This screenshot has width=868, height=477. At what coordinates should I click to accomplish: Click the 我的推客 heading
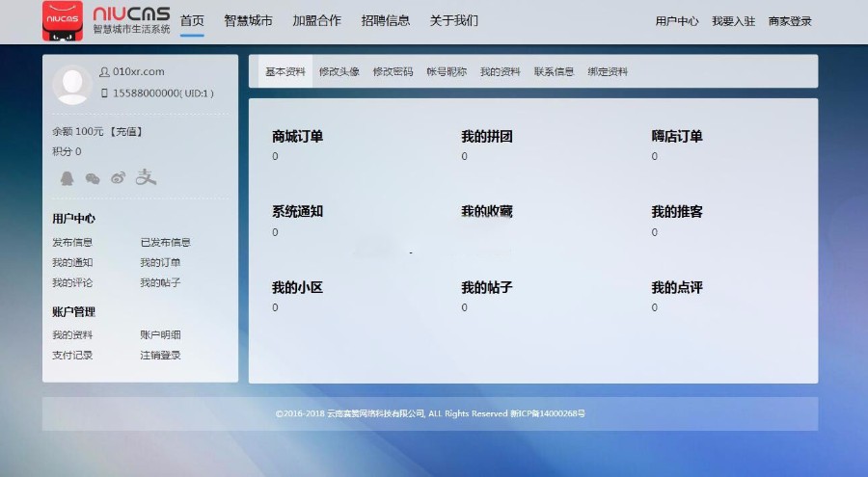pos(677,211)
